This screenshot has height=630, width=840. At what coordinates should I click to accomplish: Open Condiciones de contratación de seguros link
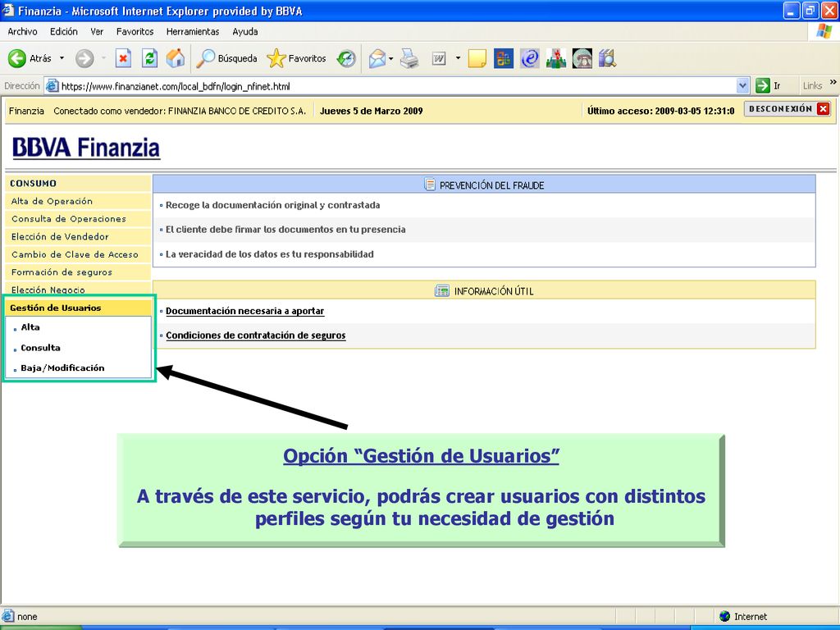[256, 336]
